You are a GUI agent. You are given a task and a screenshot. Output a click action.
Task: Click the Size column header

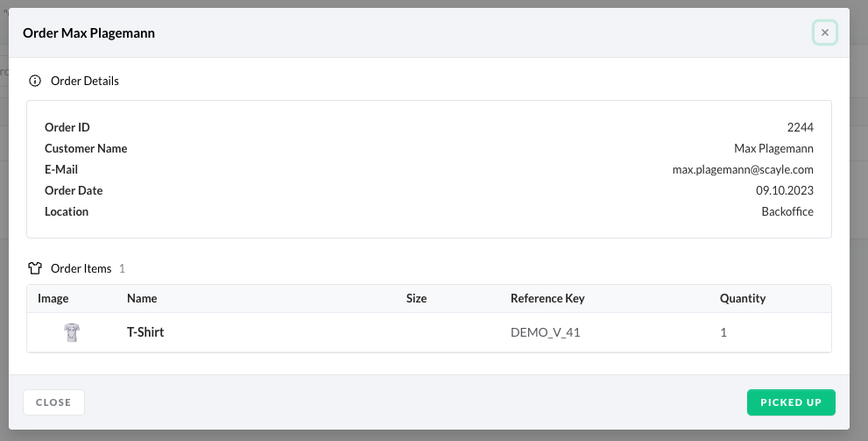[416, 298]
